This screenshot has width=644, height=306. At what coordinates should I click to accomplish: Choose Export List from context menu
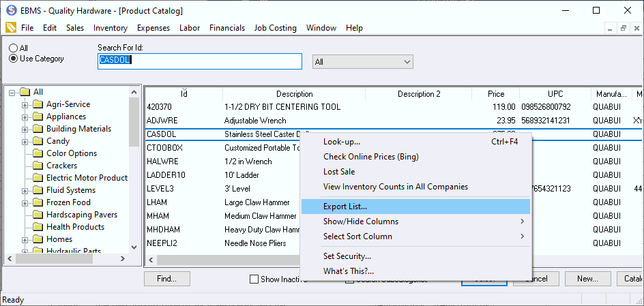(415, 206)
